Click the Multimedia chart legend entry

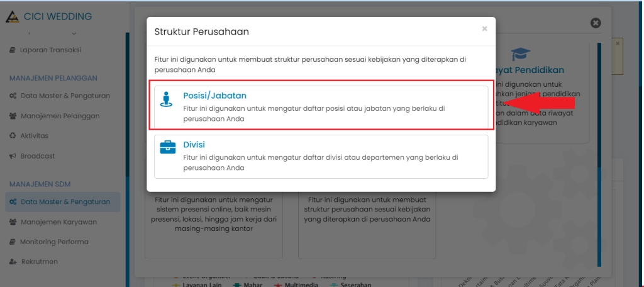[297, 284]
